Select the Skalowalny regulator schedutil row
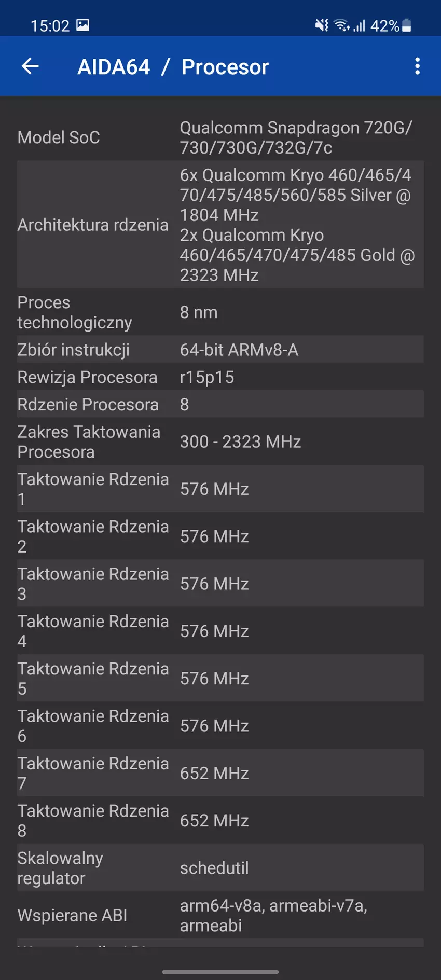Image resolution: width=441 pixels, height=980 pixels. pyautogui.click(x=220, y=868)
